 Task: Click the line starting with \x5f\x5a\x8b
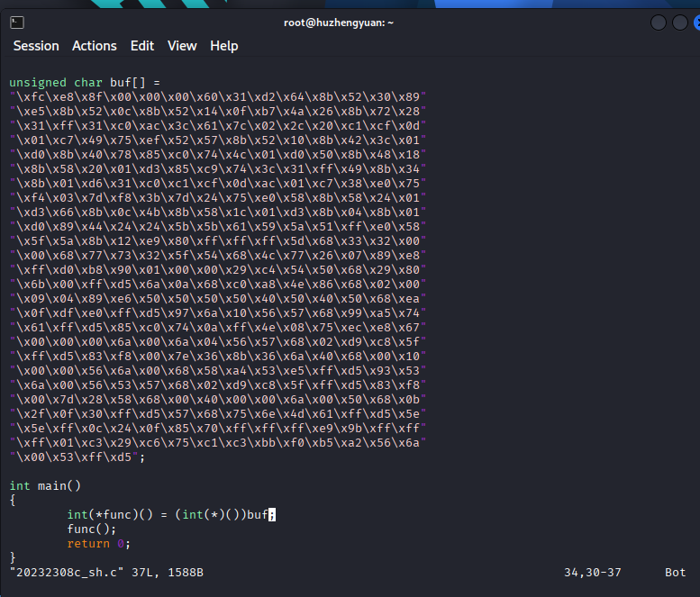click(x=218, y=241)
